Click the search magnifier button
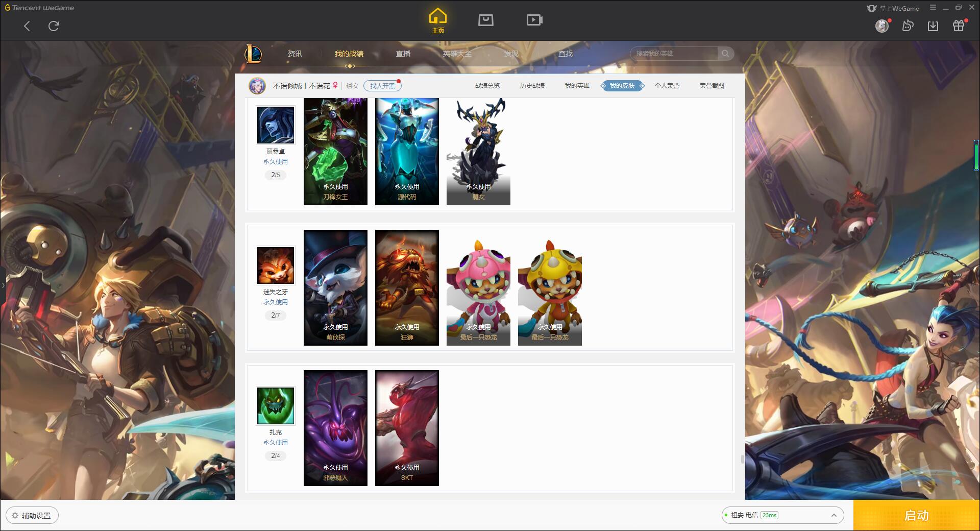This screenshot has width=980, height=531. click(x=725, y=54)
